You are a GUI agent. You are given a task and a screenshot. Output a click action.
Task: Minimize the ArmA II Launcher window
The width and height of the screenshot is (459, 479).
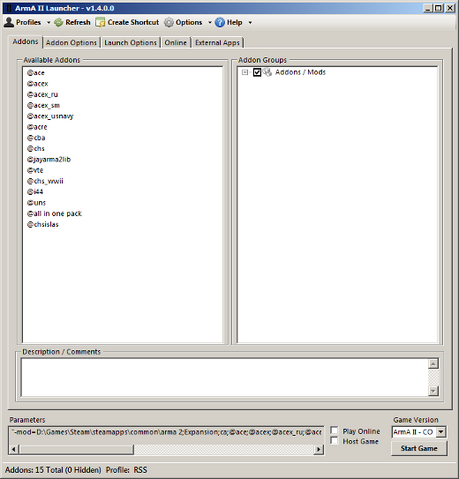click(x=428, y=8)
